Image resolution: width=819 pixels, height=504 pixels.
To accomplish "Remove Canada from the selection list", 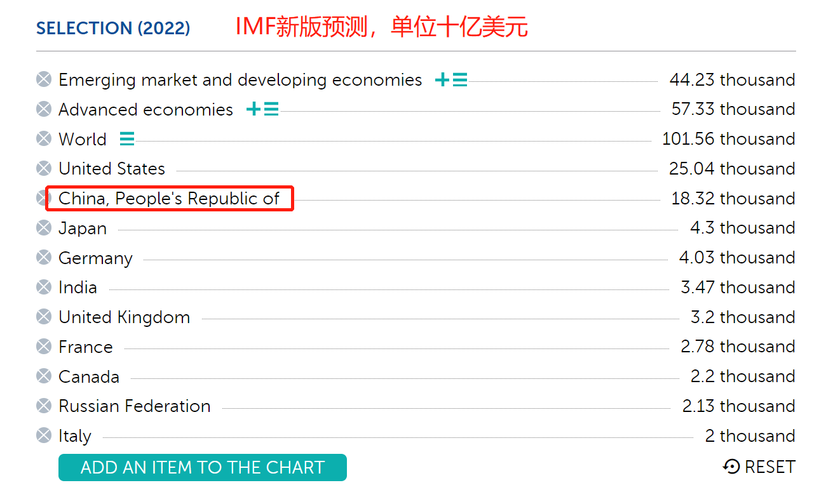I will (x=44, y=376).
